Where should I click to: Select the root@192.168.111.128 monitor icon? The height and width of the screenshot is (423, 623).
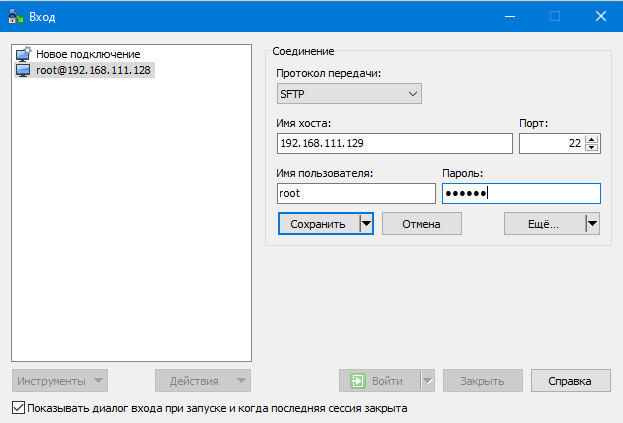[23, 70]
